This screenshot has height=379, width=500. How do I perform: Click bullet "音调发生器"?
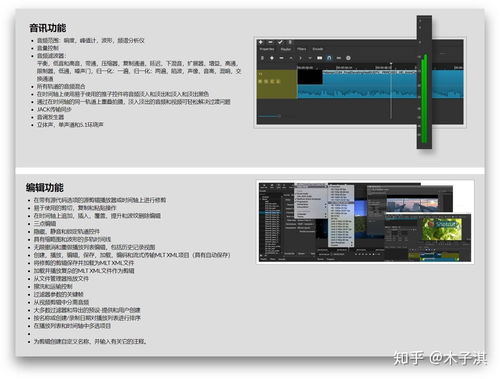pos(50,117)
